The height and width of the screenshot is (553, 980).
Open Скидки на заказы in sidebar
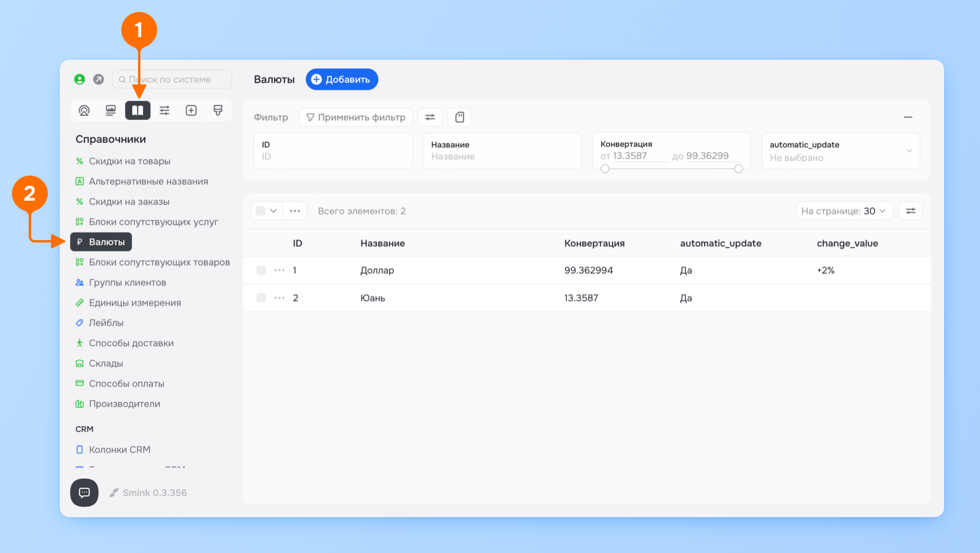pyautogui.click(x=129, y=202)
